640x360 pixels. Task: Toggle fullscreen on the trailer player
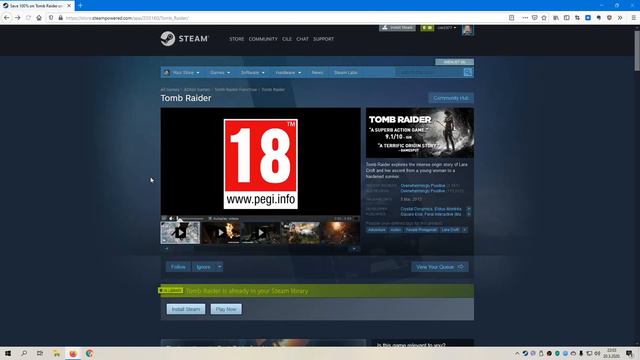pyautogui.click(x=356, y=219)
